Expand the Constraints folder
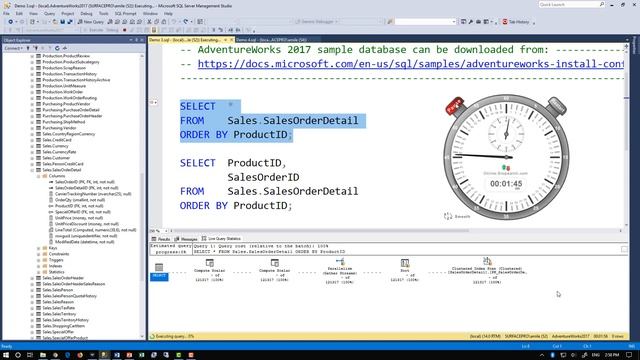Image resolution: width=640 pixels, height=360 pixels. pos(39,254)
